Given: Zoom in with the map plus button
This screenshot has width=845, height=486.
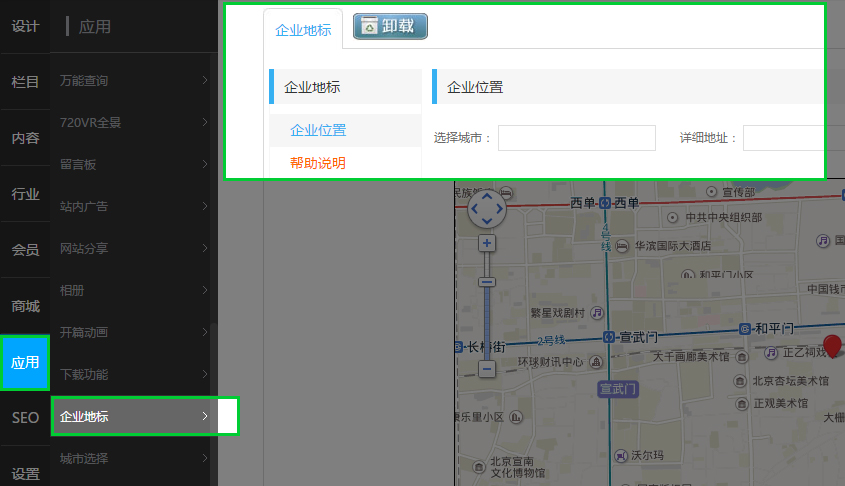Looking at the screenshot, I should tap(487, 243).
